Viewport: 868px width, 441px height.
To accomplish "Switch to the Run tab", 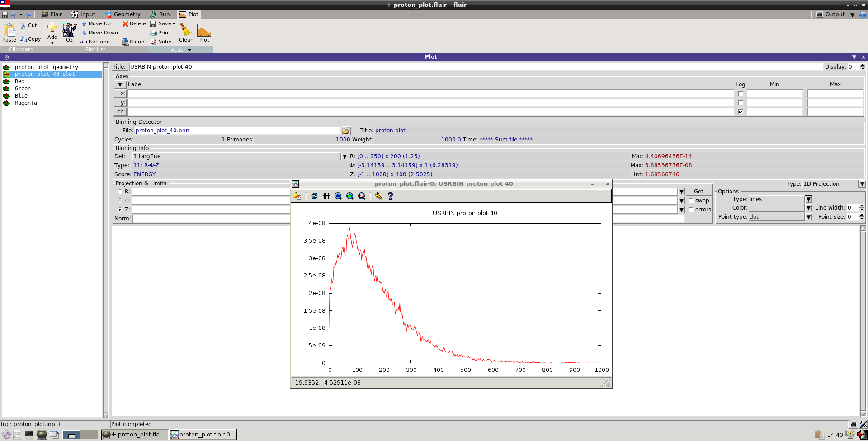I will (x=160, y=14).
